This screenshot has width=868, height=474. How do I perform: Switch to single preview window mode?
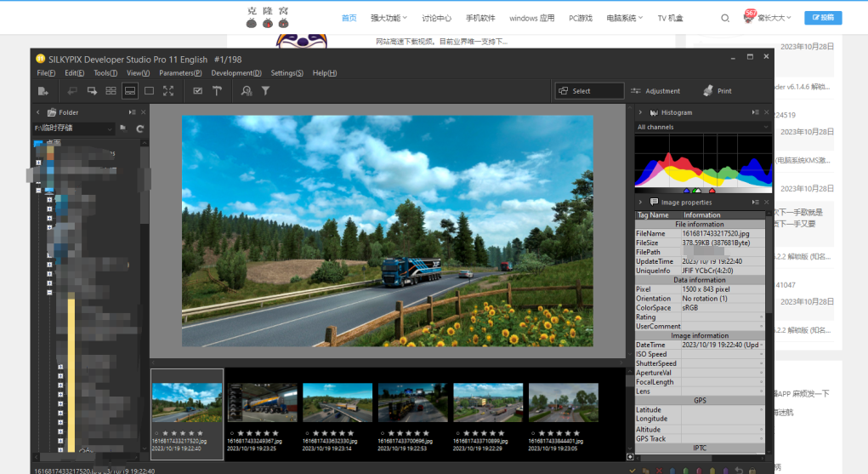149,91
